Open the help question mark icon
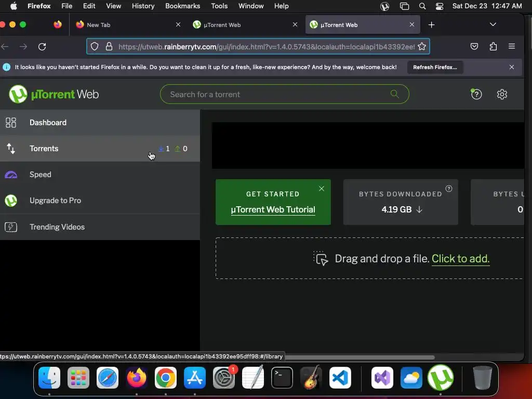The height and width of the screenshot is (399, 532). 476,94
